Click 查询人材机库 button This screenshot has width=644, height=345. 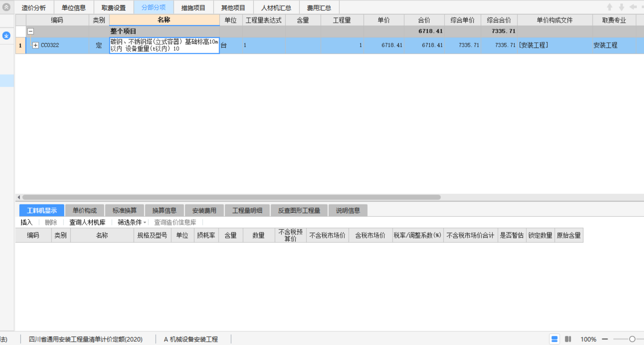[x=87, y=222]
